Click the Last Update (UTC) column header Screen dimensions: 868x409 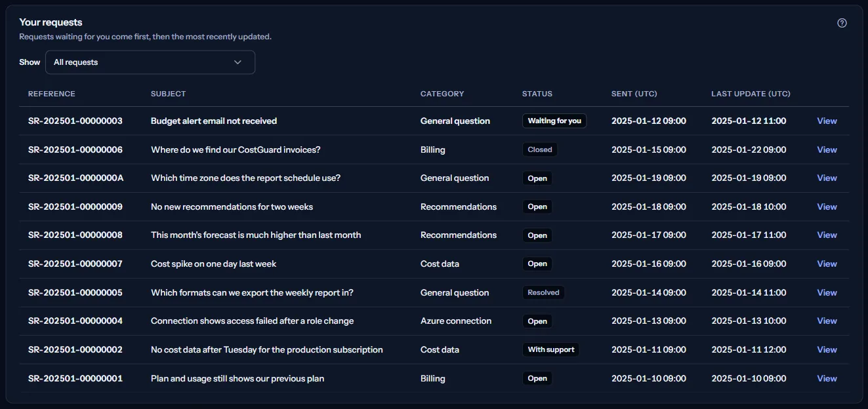click(x=751, y=94)
